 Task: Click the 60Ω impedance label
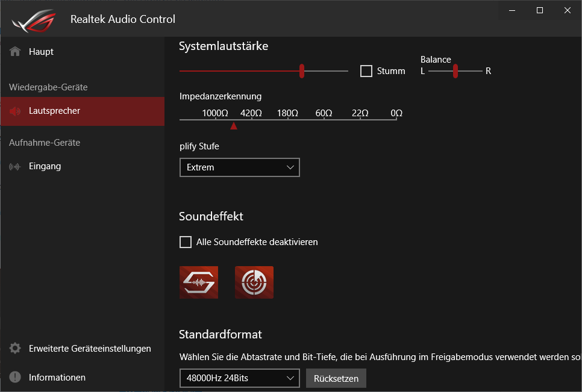pos(324,113)
